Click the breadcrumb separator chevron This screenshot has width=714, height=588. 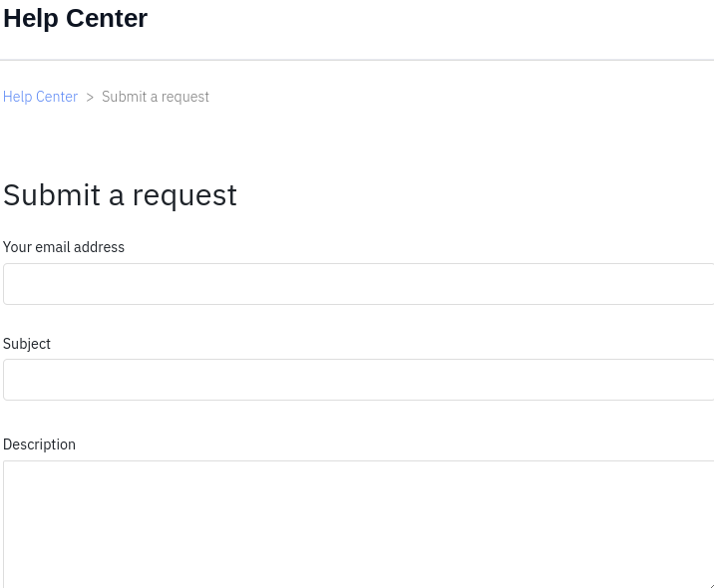pos(90,97)
